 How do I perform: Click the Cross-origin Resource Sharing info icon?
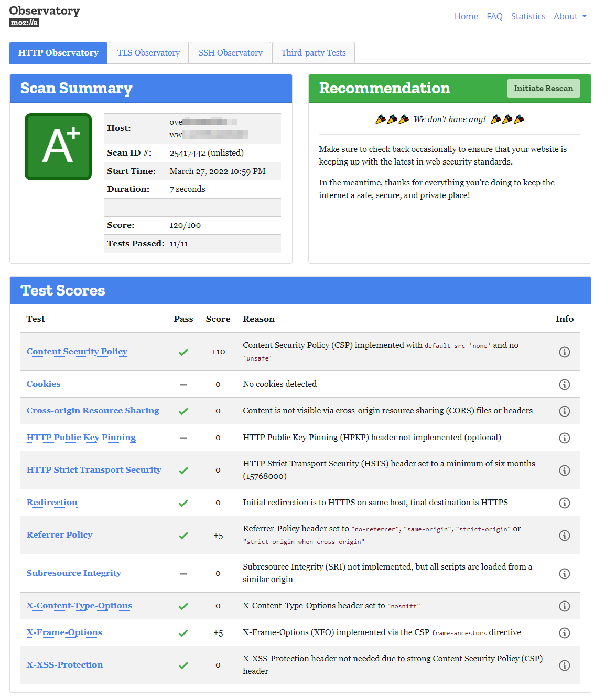pyautogui.click(x=564, y=411)
